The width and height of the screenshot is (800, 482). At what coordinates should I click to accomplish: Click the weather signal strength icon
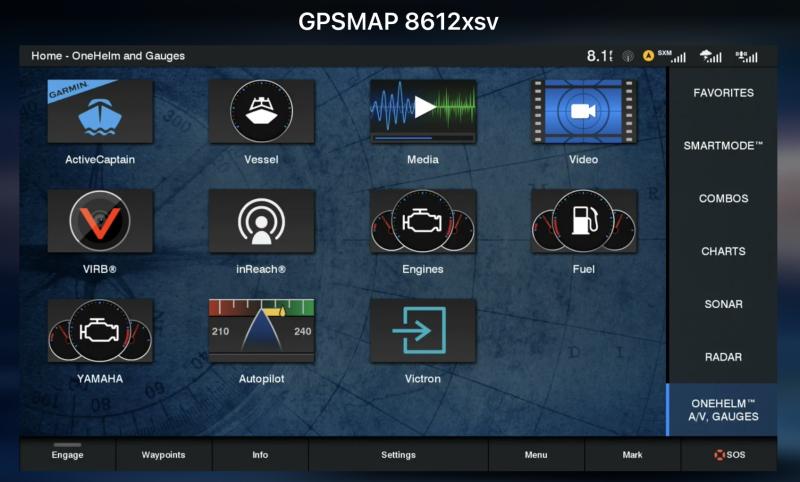tap(711, 56)
